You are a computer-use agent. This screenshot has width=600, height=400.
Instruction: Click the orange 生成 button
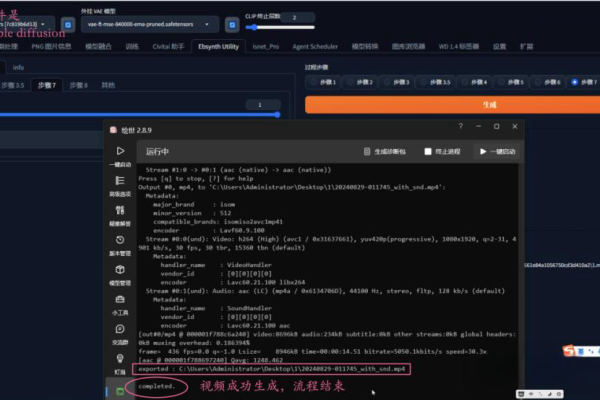pyautogui.click(x=452, y=104)
